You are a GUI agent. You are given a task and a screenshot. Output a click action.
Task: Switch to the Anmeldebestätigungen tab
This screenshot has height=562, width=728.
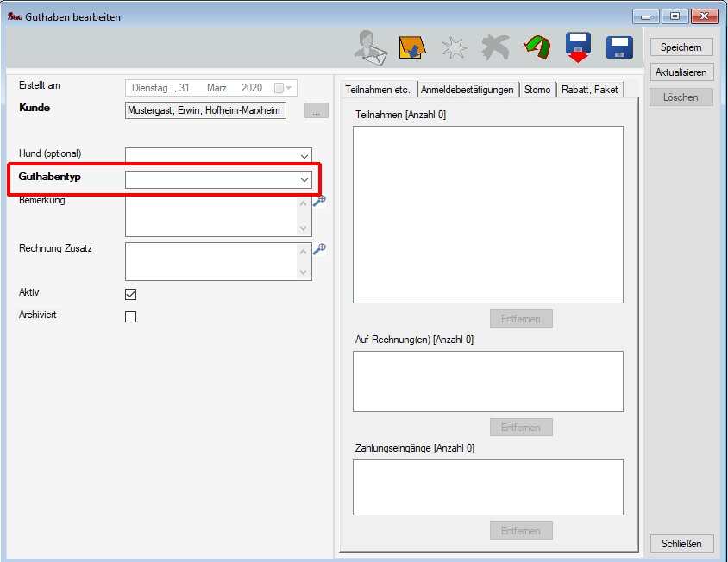tap(468, 90)
